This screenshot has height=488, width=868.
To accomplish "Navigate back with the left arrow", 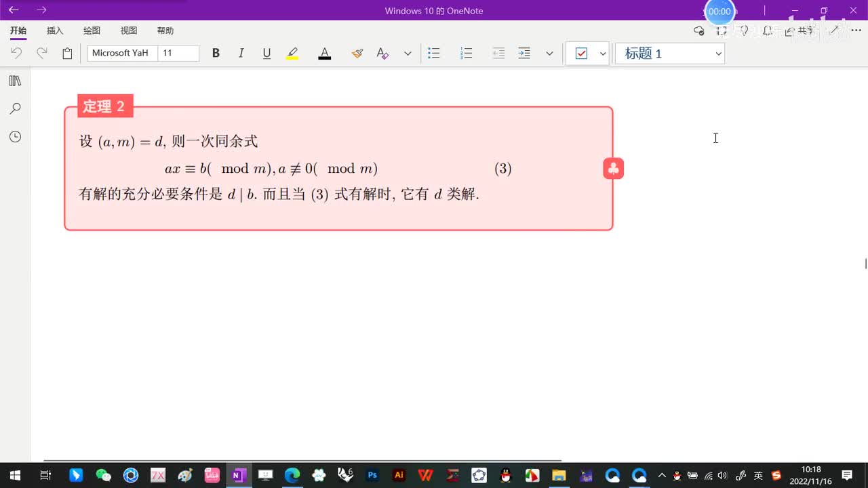I will pos(14,10).
